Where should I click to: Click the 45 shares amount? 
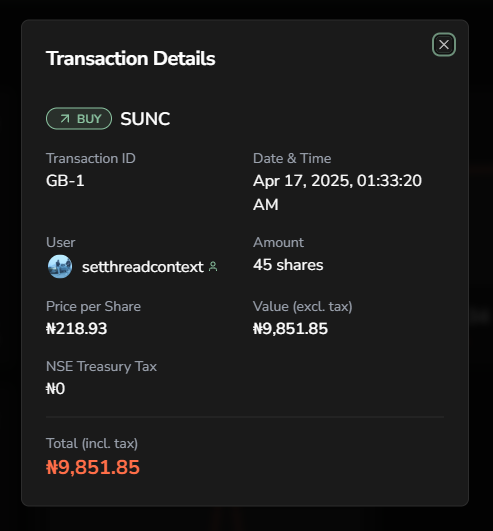(288, 265)
